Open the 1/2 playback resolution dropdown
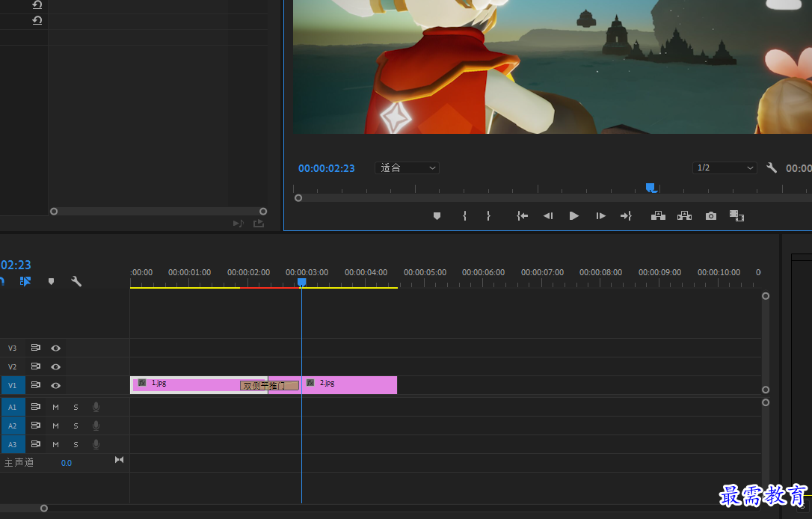812x519 pixels. tap(725, 168)
